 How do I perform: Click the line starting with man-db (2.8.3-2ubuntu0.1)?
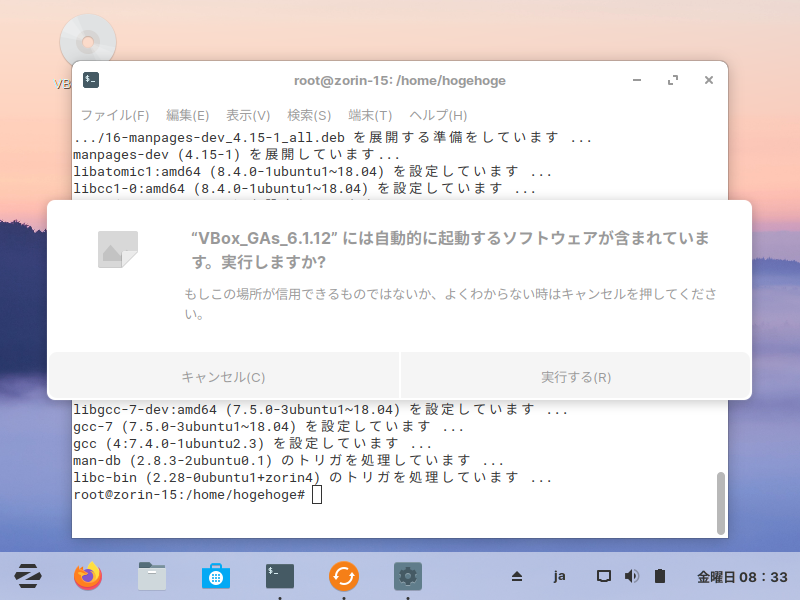pos(288,460)
